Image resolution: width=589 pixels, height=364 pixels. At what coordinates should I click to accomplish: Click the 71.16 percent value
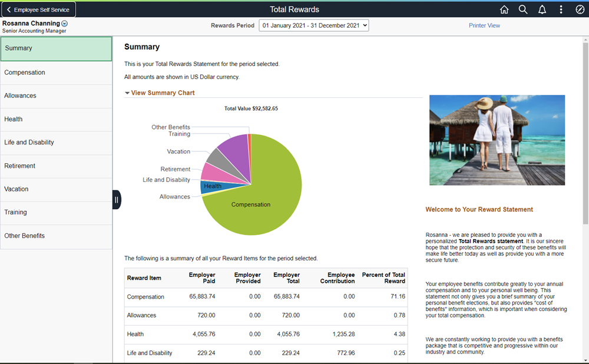click(398, 297)
